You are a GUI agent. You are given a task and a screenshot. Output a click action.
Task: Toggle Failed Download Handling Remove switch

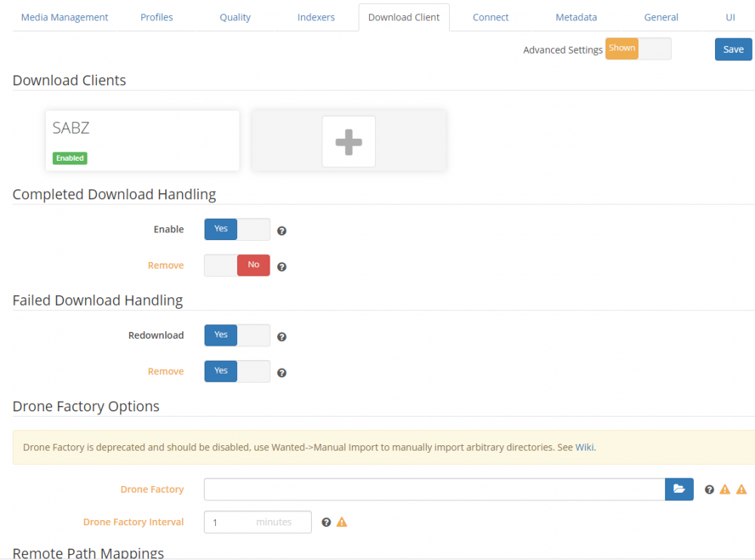pos(237,371)
